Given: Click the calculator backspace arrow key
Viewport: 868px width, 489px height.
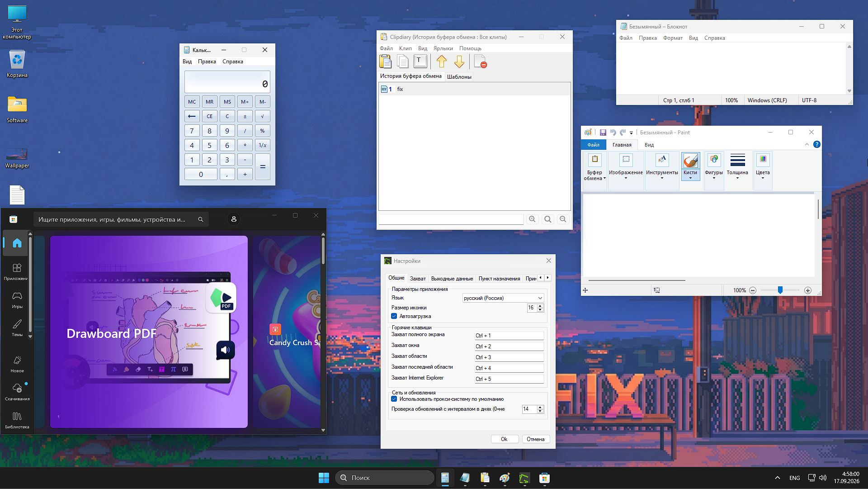Looking at the screenshot, I should point(192,116).
